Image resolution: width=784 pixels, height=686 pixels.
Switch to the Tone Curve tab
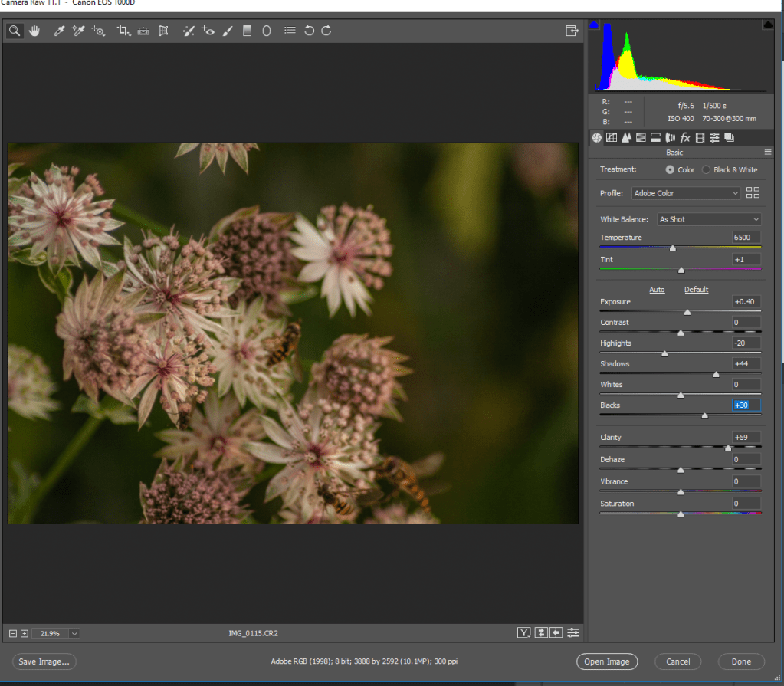(612, 138)
